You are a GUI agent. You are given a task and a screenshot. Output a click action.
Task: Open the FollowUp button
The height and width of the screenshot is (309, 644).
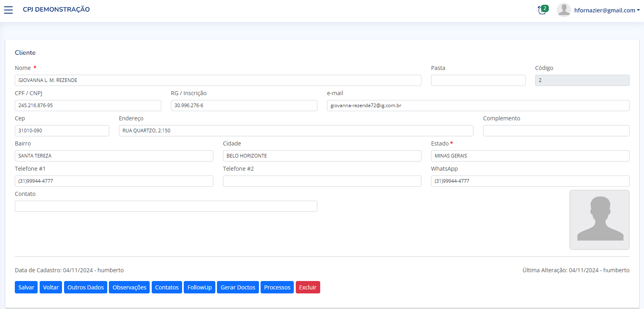pyautogui.click(x=199, y=287)
